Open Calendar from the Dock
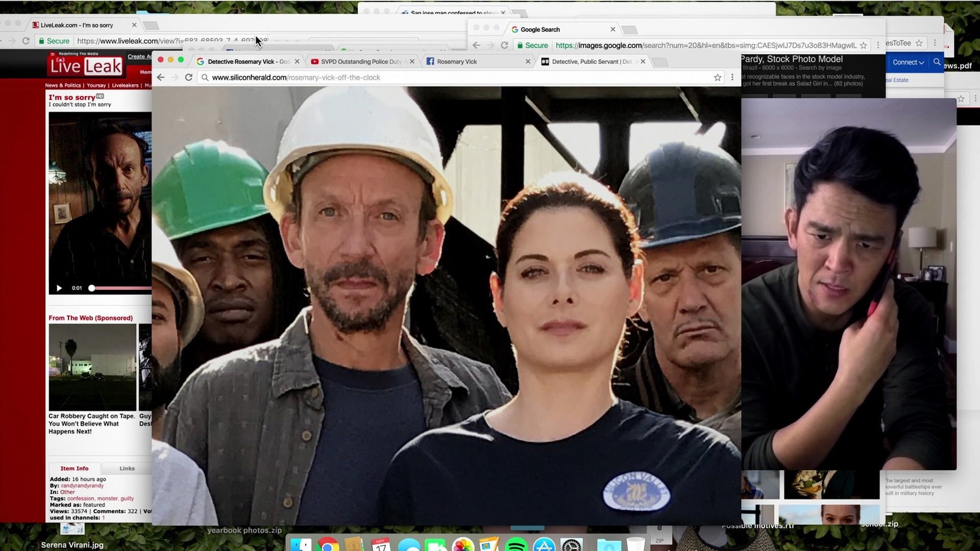The width and height of the screenshot is (980, 551). (x=381, y=544)
